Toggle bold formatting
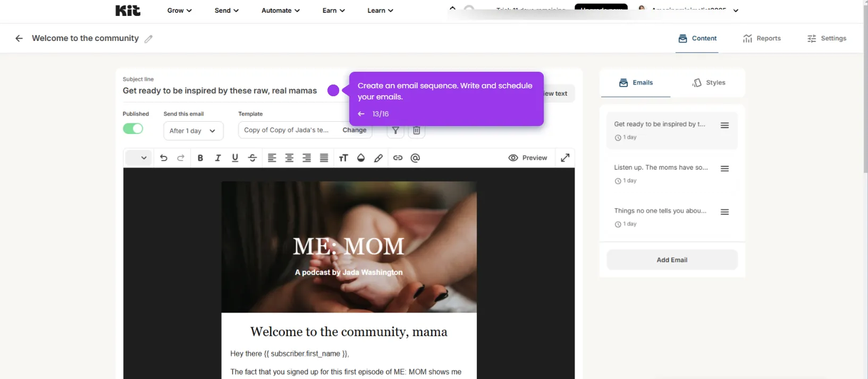The height and width of the screenshot is (379, 868). [x=200, y=158]
